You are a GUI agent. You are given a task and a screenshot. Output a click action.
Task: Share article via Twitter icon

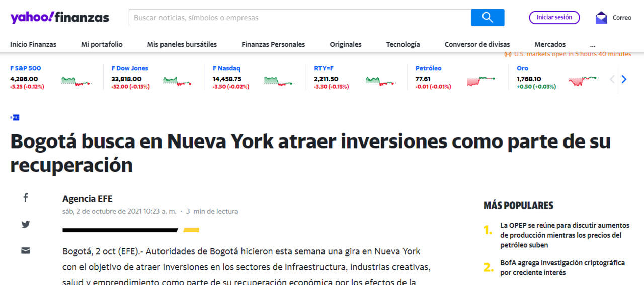click(x=26, y=224)
